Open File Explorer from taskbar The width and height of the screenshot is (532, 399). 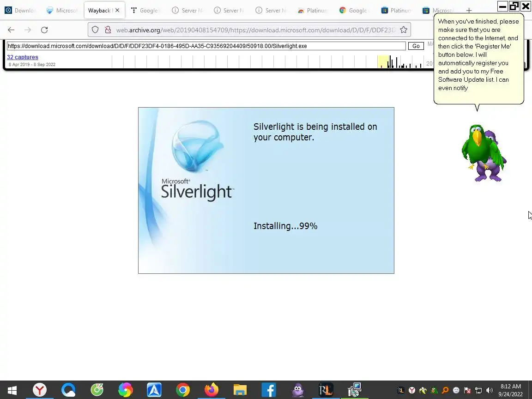240,390
